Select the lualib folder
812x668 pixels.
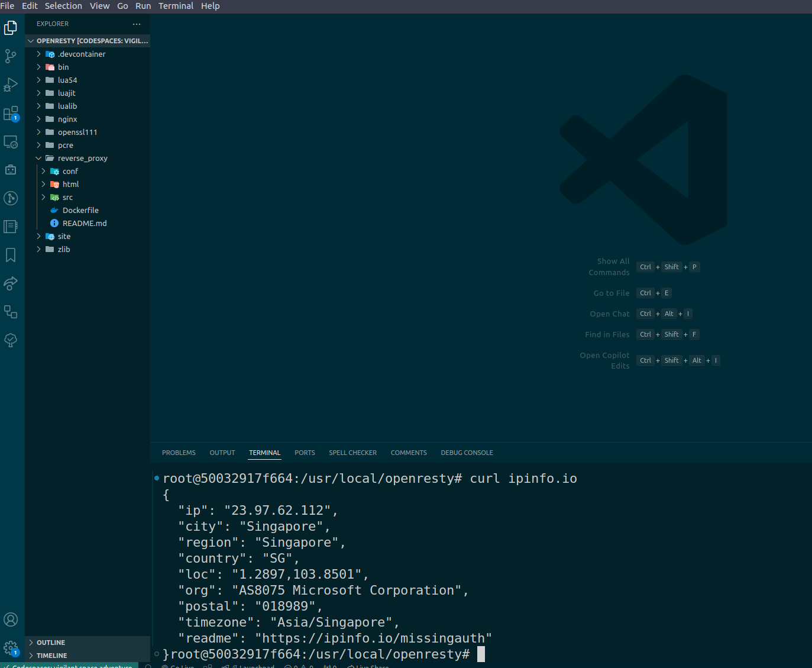[x=88, y=106]
